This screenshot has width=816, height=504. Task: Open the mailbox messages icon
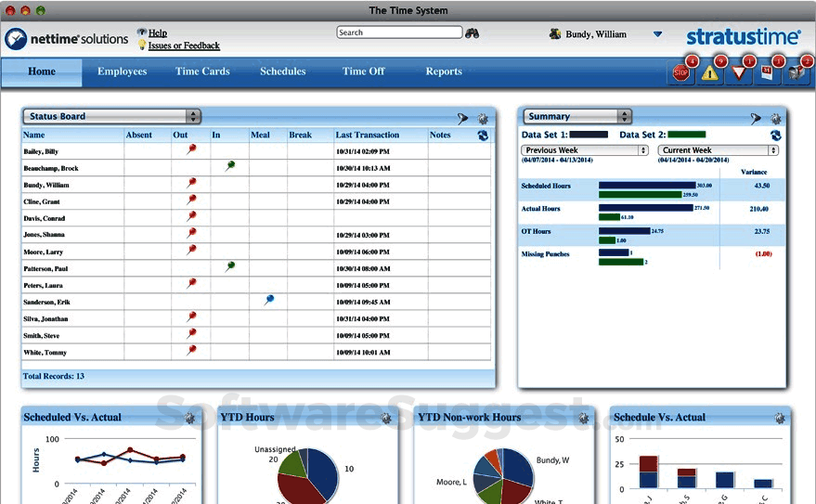click(797, 73)
